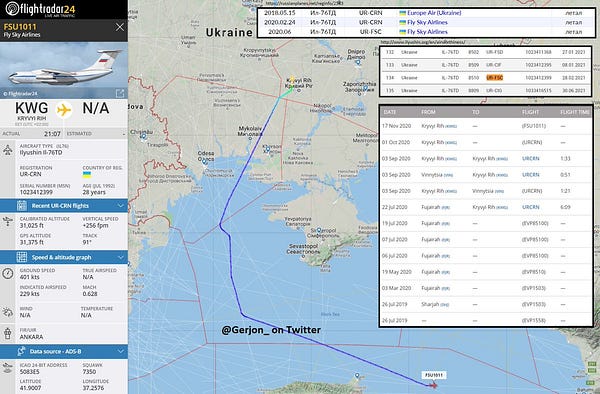The width and height of the screenshot is (600, 394).
Task: Click the yellow airplane route icon
Action: [64, 110]
